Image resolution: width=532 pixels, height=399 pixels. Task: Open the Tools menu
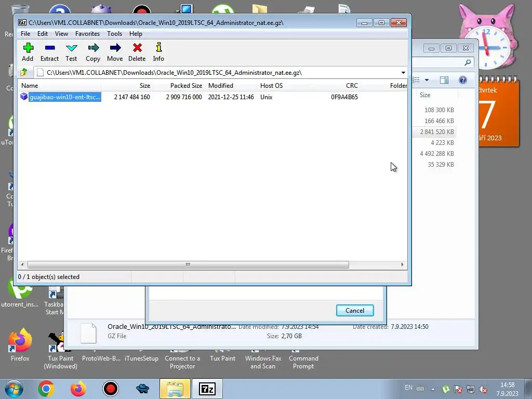(x=114, y=34)
